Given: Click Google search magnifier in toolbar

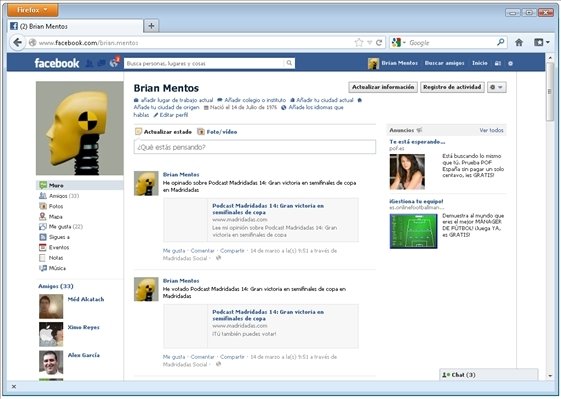Looking at the screenshot, I should 501,42.
